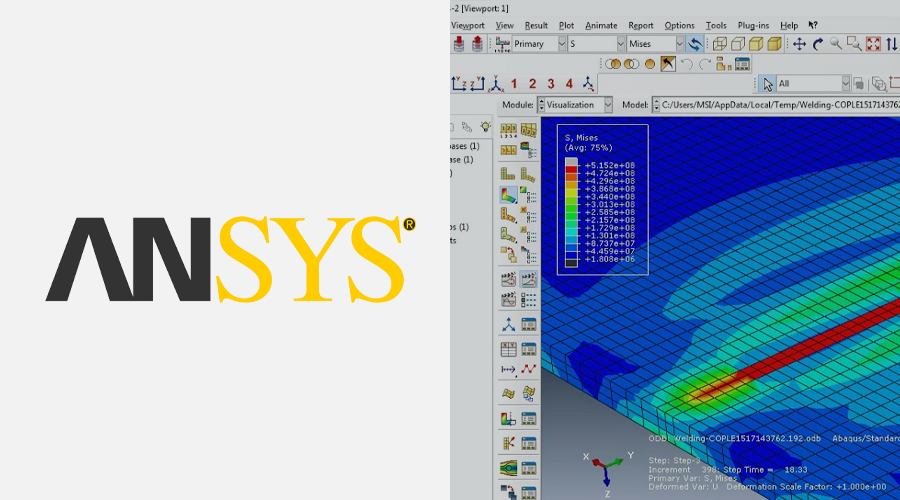Viewport: 900px width, 500px height.
Task: Toggle Wireframe render style cube
Action: click(720, 44)
